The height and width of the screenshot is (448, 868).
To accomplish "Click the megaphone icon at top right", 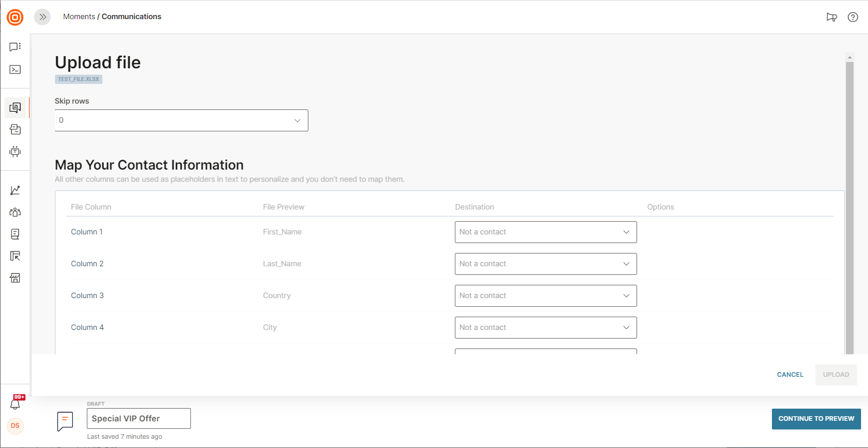I will point(832,17).
